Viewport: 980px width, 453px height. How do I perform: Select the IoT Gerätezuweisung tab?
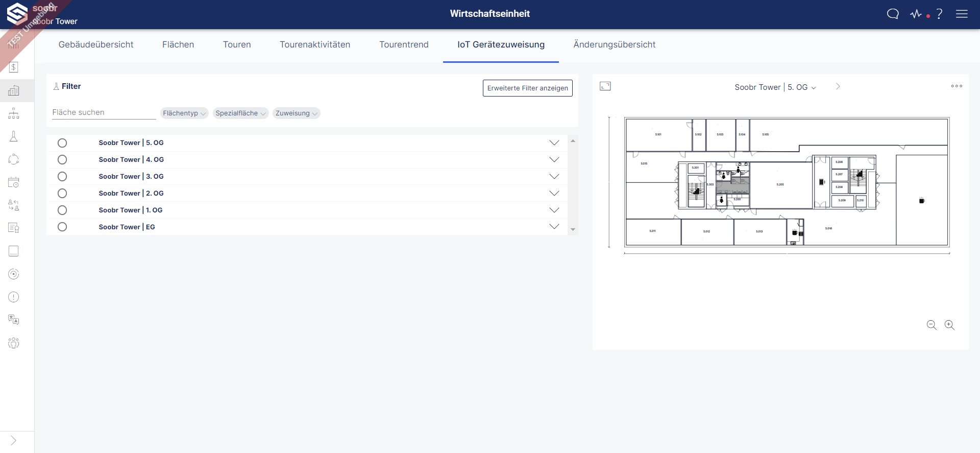pos(501,45)
